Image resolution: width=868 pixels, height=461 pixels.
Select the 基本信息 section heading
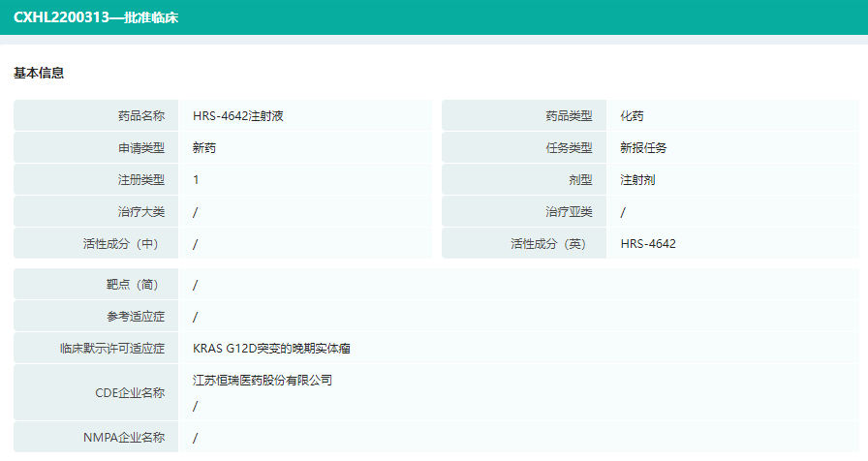39,73
